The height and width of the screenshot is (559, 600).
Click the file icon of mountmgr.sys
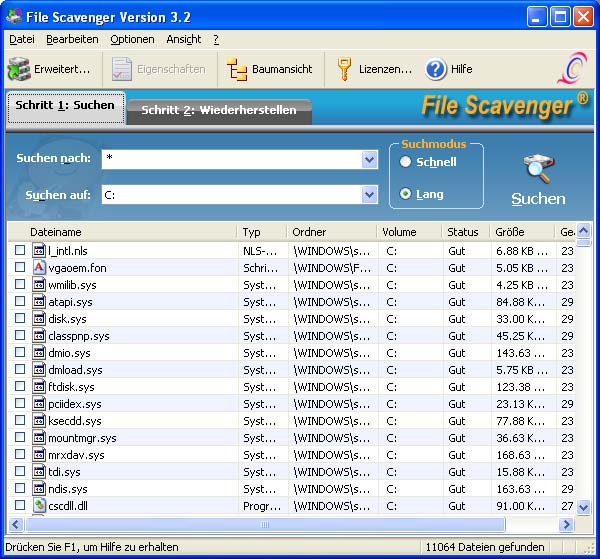[x=39, y=437]
